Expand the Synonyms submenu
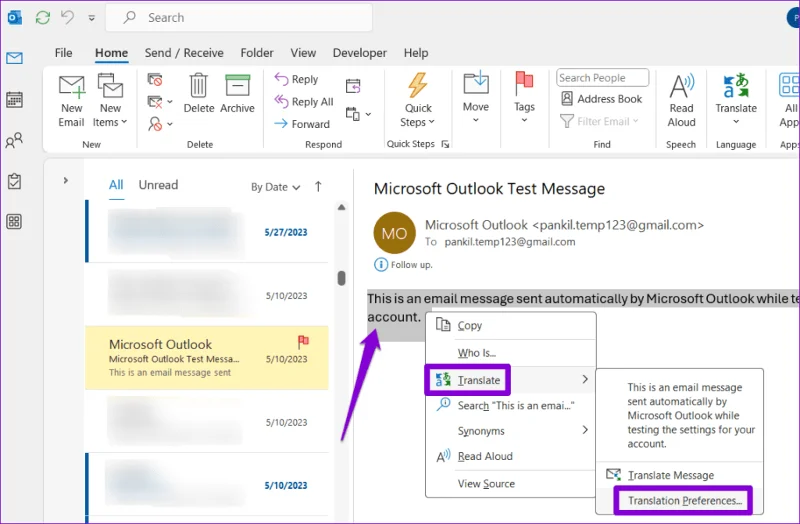This screenshot has height=524, width=800. 511,431
